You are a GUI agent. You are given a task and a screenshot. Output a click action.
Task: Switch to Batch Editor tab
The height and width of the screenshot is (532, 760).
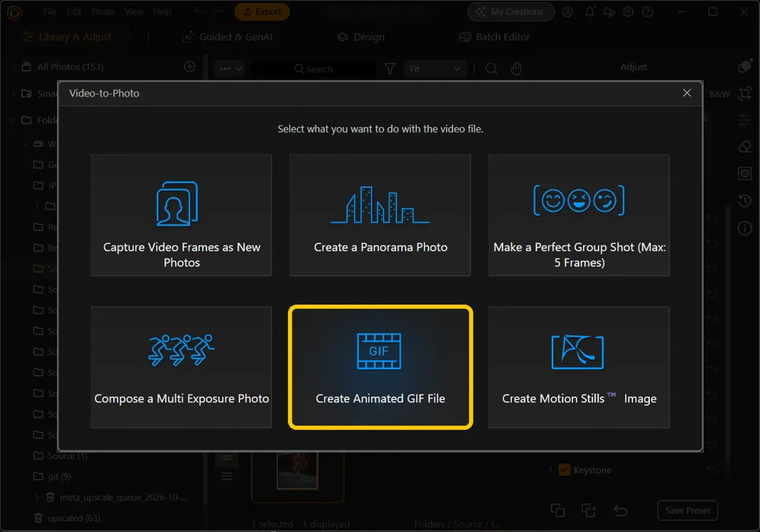coord(495,36)
